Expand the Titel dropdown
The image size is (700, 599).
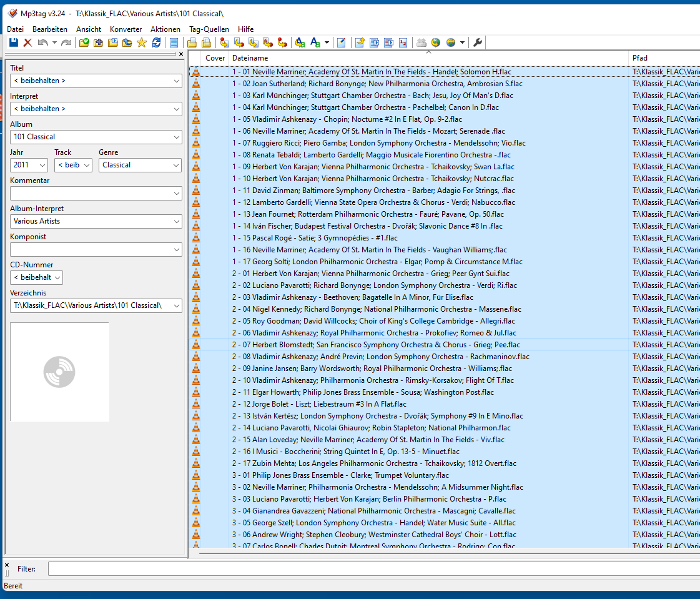click(177, 81)
